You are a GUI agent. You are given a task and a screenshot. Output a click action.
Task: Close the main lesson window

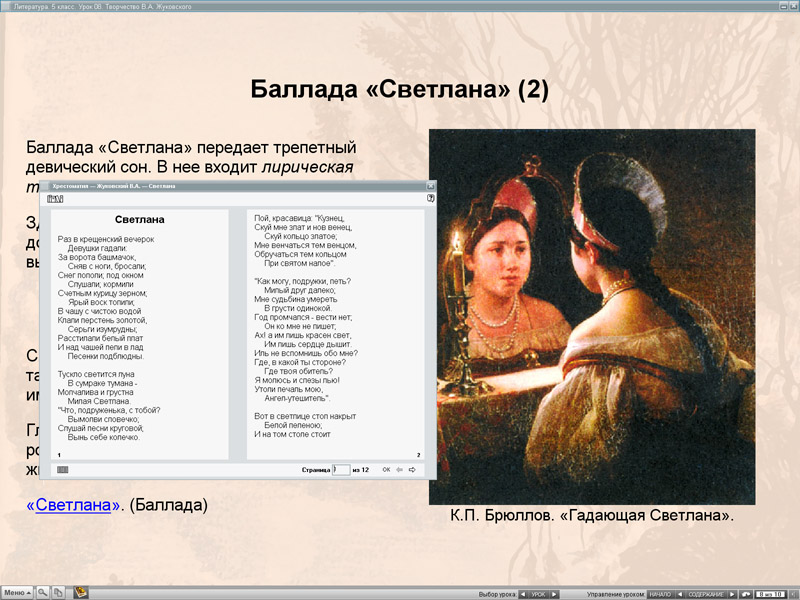click(792, 6)
